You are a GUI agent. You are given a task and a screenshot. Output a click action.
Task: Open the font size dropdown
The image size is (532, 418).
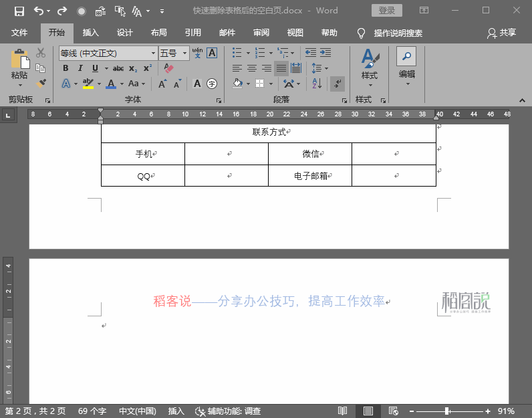(x=184, y=54)
